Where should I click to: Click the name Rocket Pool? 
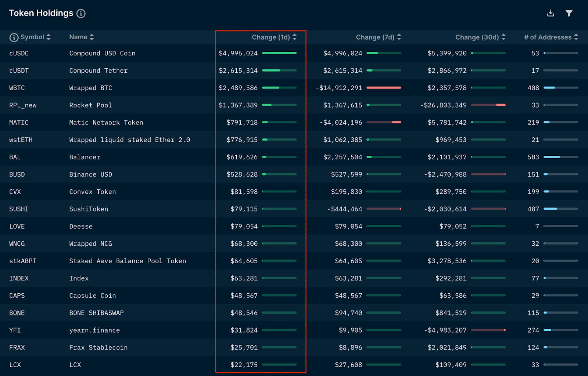90,105
